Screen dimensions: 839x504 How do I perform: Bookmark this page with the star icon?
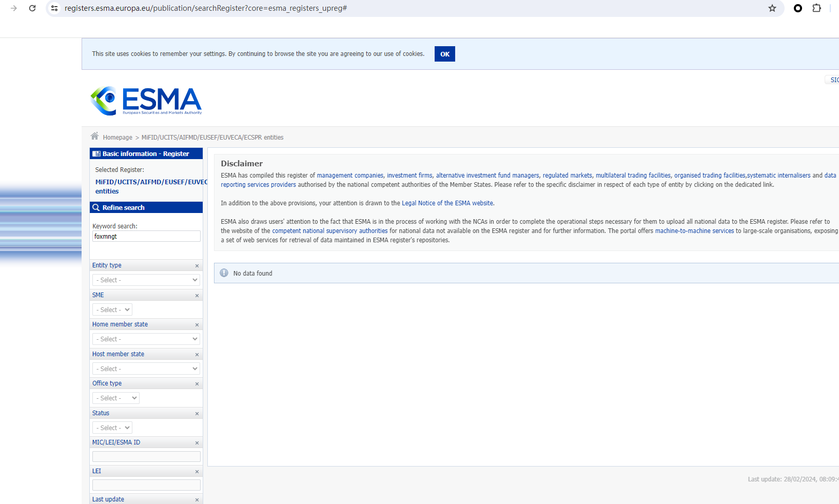[772, 8]
